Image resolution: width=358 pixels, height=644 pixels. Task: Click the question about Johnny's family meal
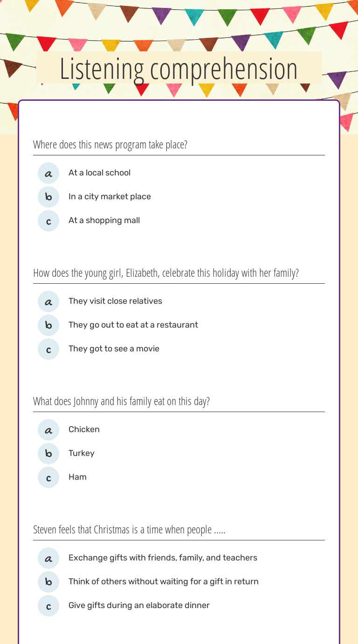(121, 401)
